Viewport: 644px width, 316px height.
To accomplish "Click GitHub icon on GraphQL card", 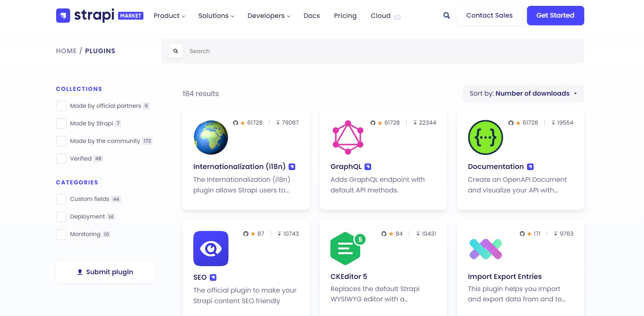I will point(373,123).
